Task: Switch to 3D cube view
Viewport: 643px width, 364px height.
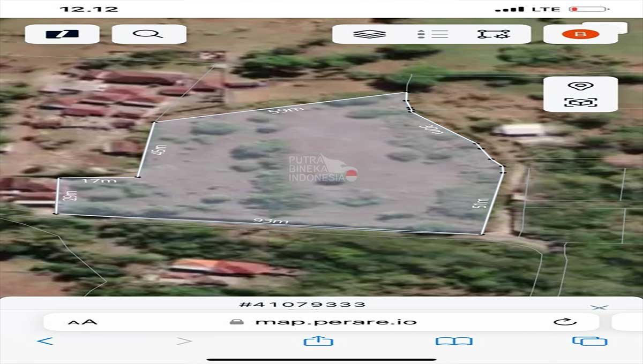Action: click(x=580, y=102)
